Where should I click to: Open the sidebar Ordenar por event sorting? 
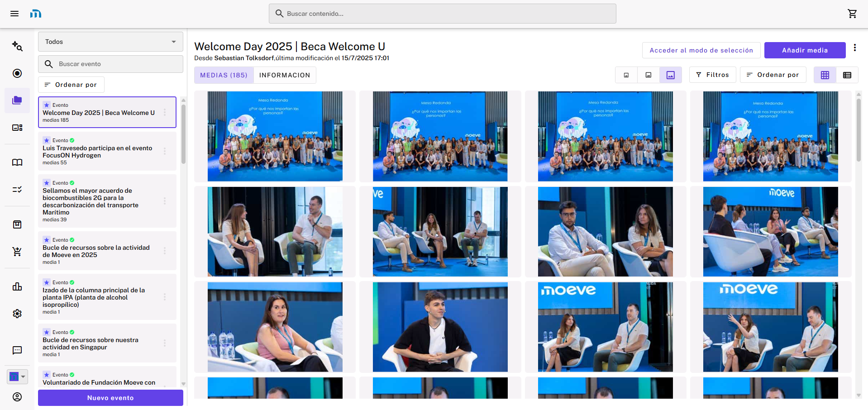click(x=71, y=85)
